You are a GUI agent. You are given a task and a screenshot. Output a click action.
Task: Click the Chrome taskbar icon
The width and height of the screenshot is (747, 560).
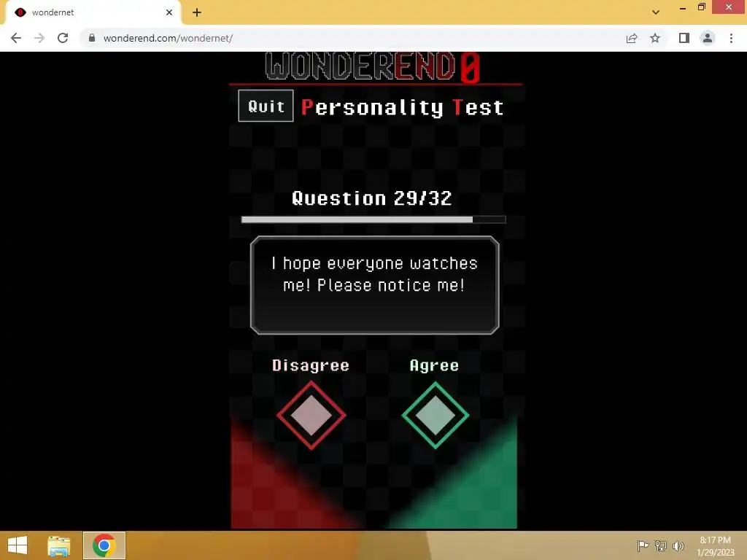coord(104,545)
